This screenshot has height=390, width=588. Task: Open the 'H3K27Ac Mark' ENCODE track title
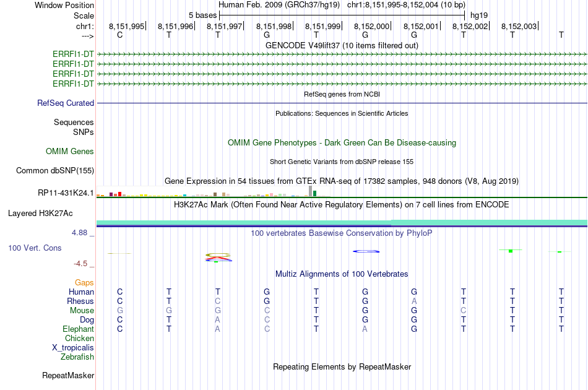[342, 205]
